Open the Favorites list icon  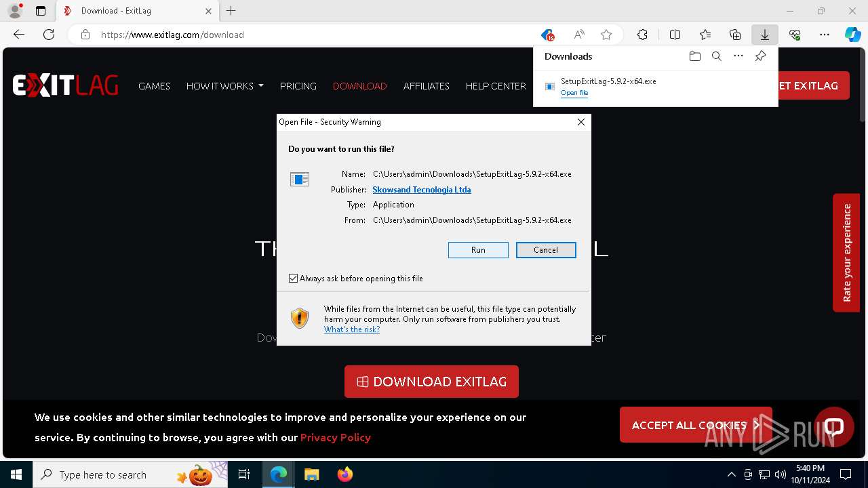(x=705, y=35)
